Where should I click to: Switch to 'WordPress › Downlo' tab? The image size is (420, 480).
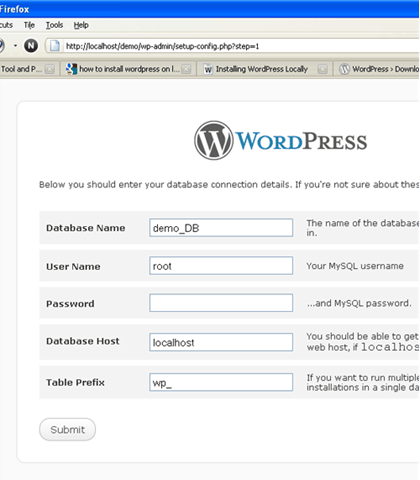pyautogui.click(x=377, y=69)
